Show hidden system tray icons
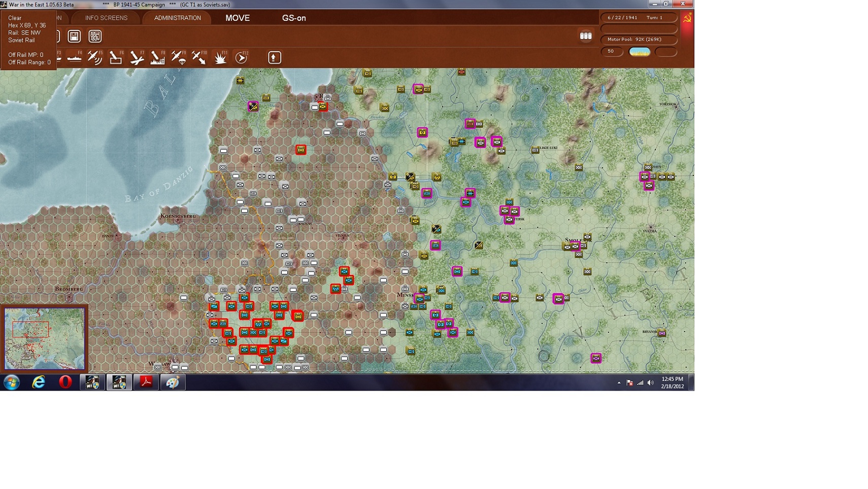868x489 pixels. (x=619, y=382)
